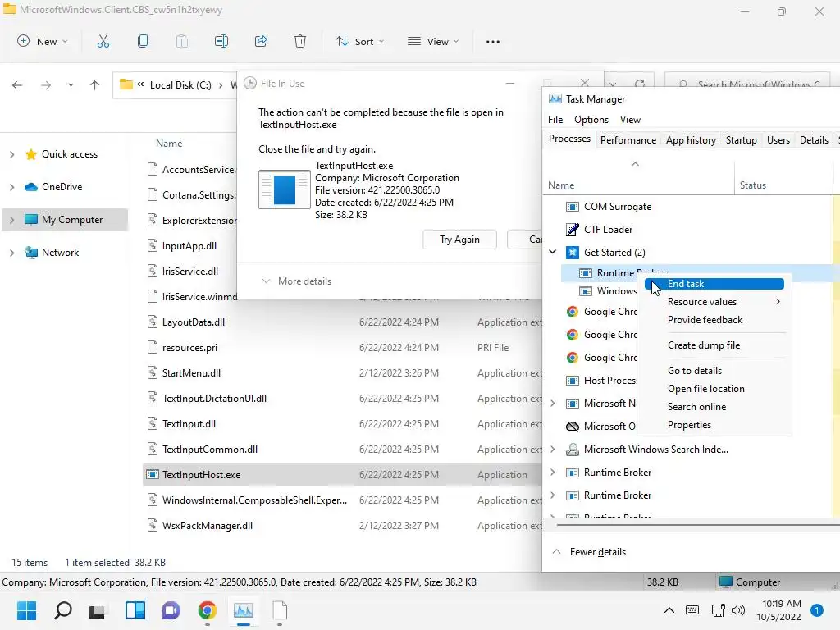Collapse the Get Started (2) process group
Screen dimensions: 840x630
553,252
